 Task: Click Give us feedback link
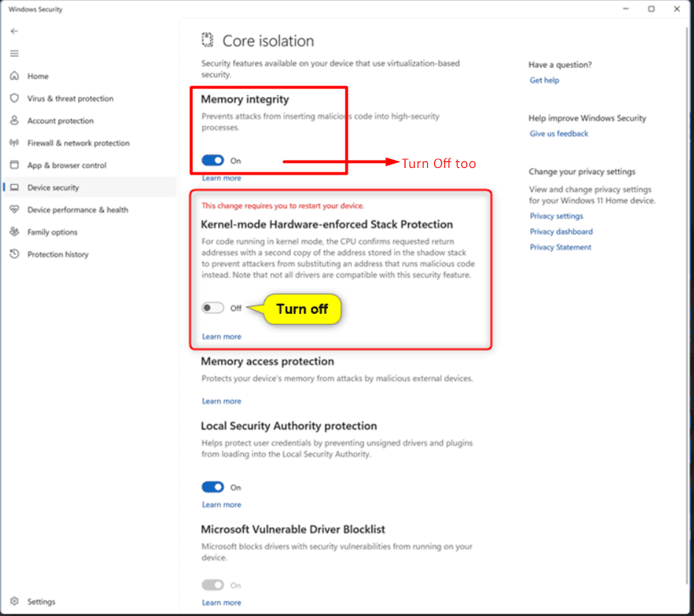coord(559,133)
